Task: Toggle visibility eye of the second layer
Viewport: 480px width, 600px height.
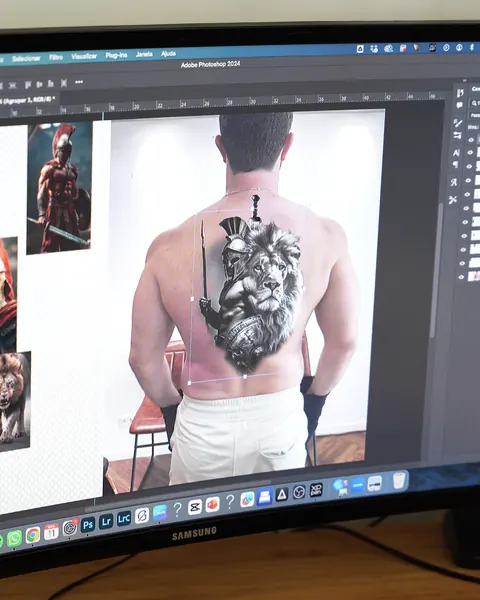Action: 470,153
